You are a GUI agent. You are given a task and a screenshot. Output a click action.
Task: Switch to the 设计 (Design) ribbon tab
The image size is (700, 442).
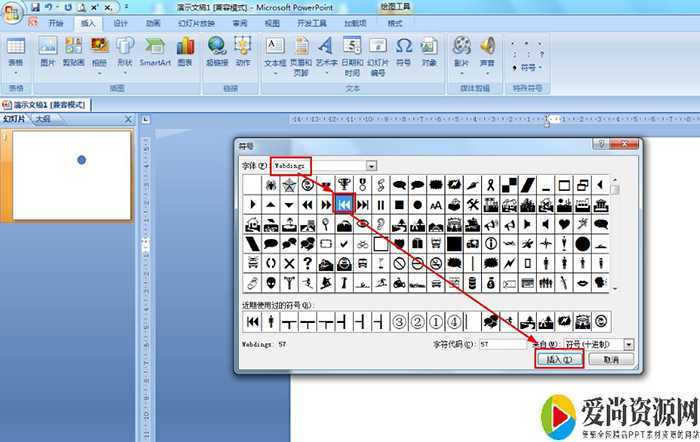coord(120,22)
